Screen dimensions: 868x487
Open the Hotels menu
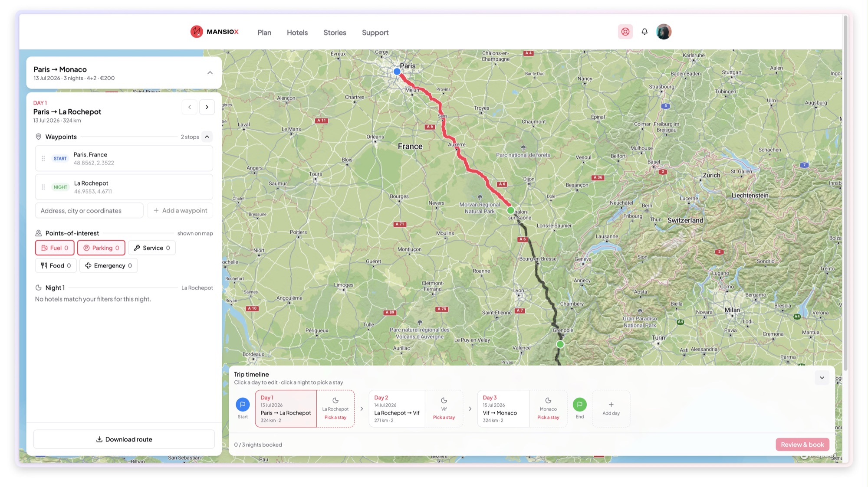[297, 33]
